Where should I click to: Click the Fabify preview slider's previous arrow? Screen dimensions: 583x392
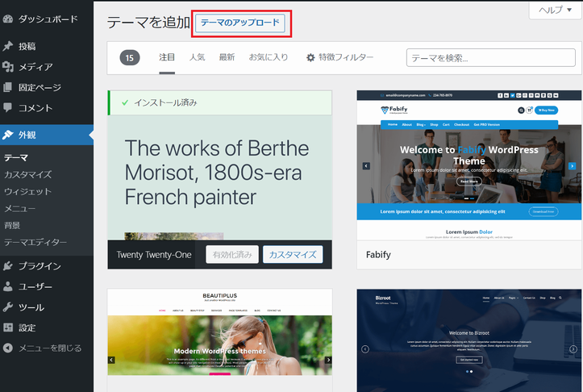366,166
